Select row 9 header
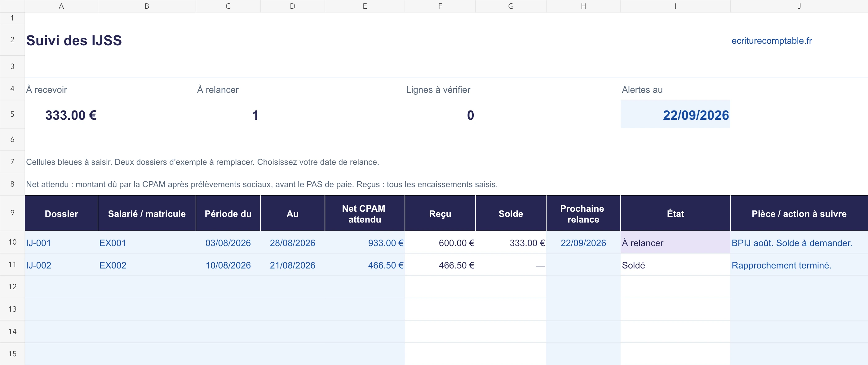868x365 pixels. tap(12, 213)
